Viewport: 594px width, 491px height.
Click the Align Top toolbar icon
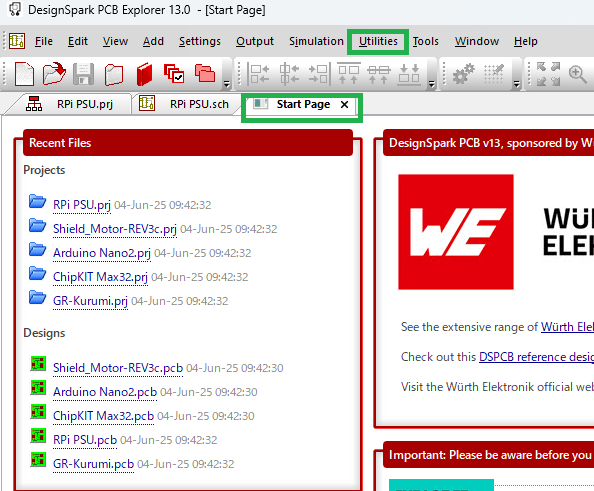[349, 73]
